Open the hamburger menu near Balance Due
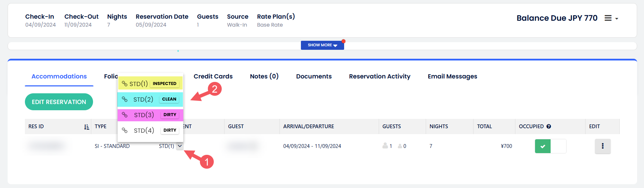The height and width of the screenshot is (188, 644). [611, 18]
